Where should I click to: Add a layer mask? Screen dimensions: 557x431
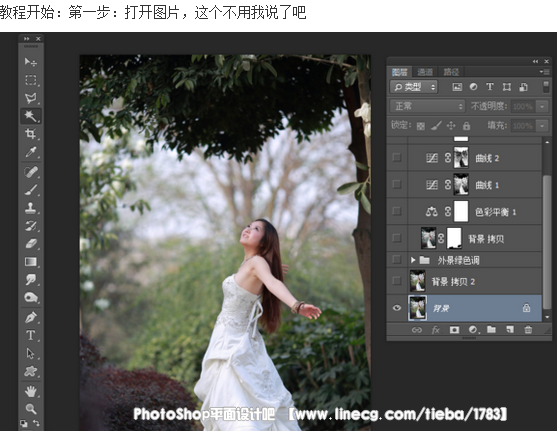454,330
